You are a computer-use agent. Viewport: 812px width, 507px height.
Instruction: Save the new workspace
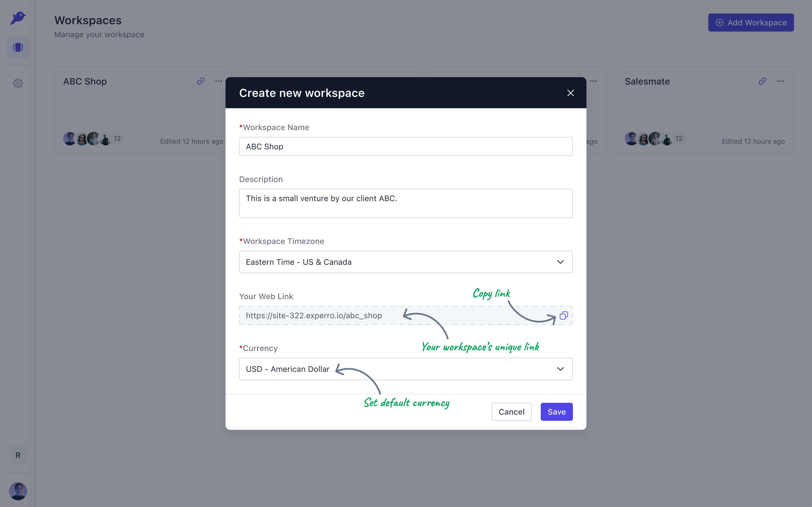pyautogui.click(x=557, y=412)
